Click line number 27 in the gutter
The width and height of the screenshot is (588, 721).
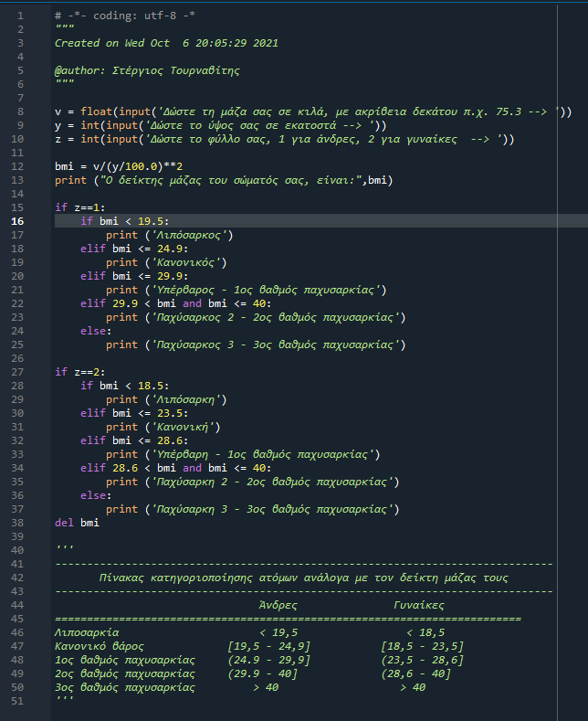click(x=18, y=372)
